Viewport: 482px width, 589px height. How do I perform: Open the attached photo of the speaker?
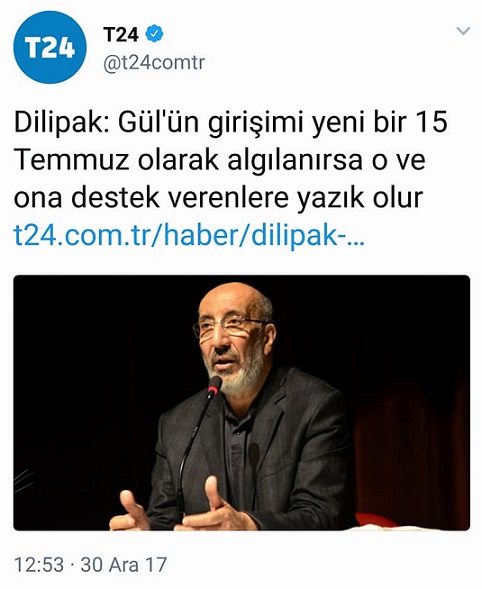pos(242,403)
